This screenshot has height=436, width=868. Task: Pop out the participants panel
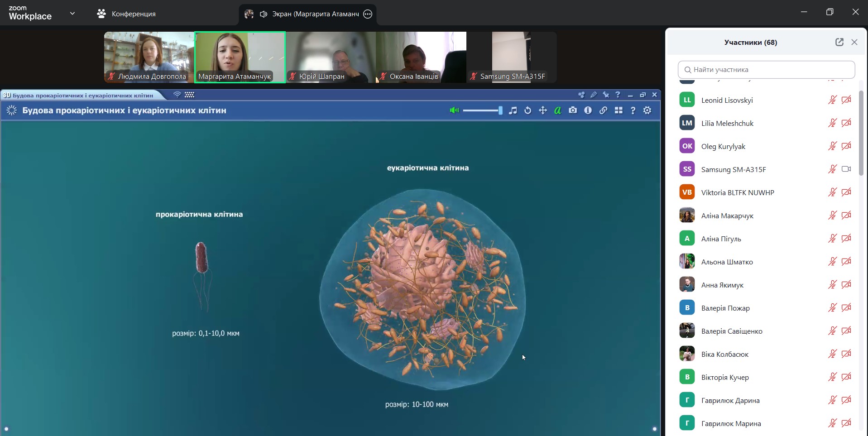(x=839, y=42)
